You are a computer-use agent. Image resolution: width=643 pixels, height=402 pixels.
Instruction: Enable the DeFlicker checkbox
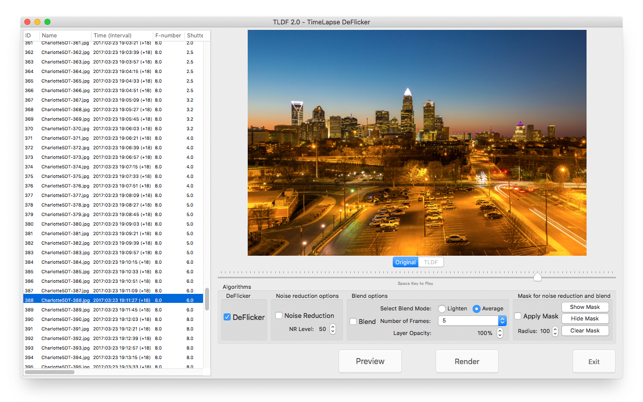228,317
